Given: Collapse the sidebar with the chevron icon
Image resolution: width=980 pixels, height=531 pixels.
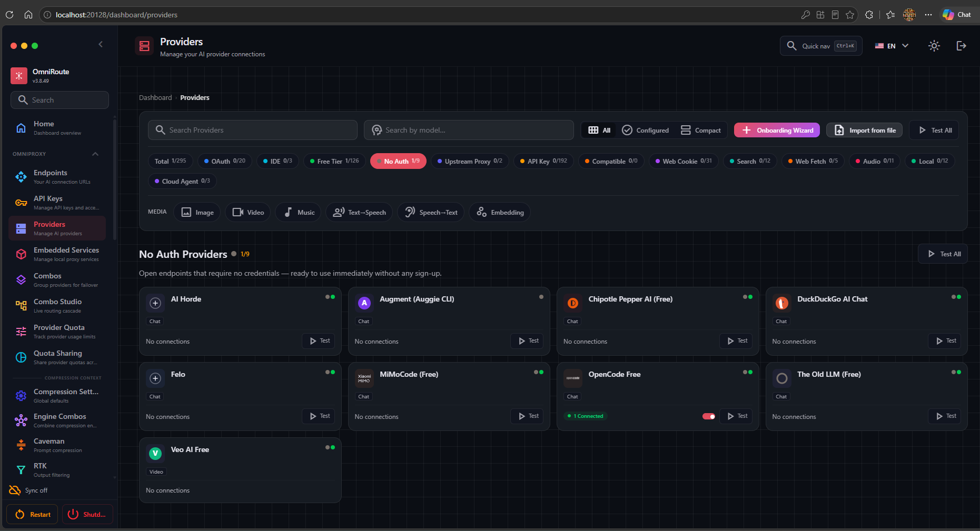Looking at the screenshot, I should 101,45.
